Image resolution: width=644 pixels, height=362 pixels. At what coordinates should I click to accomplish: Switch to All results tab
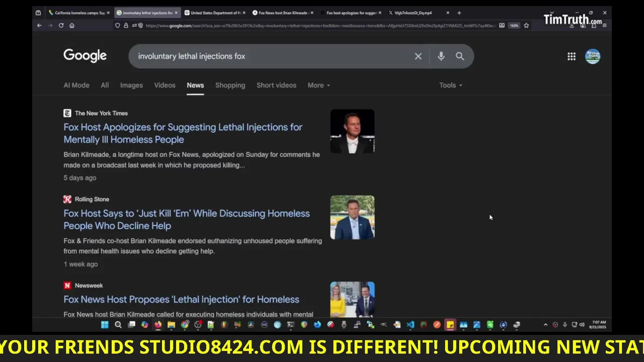[x=105, y=85]
